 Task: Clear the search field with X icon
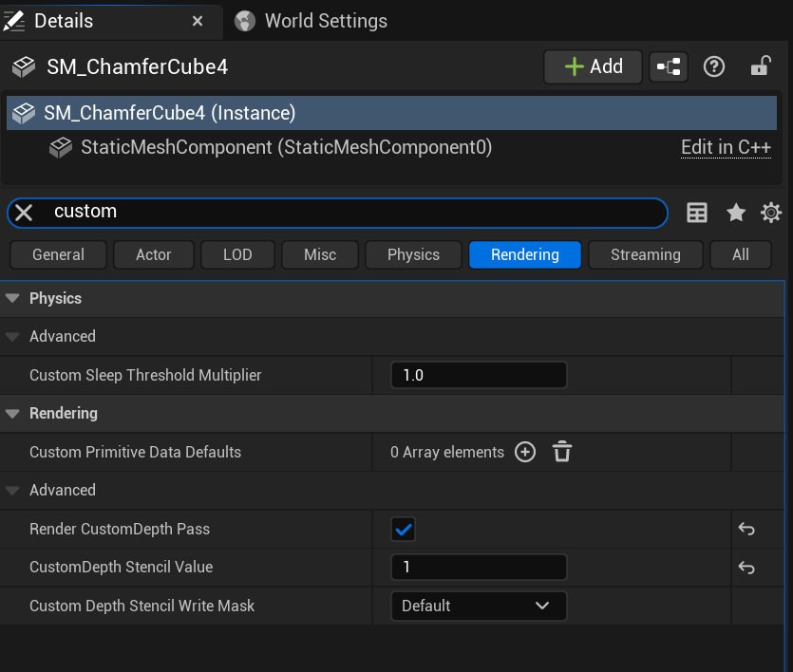(25, 213)
